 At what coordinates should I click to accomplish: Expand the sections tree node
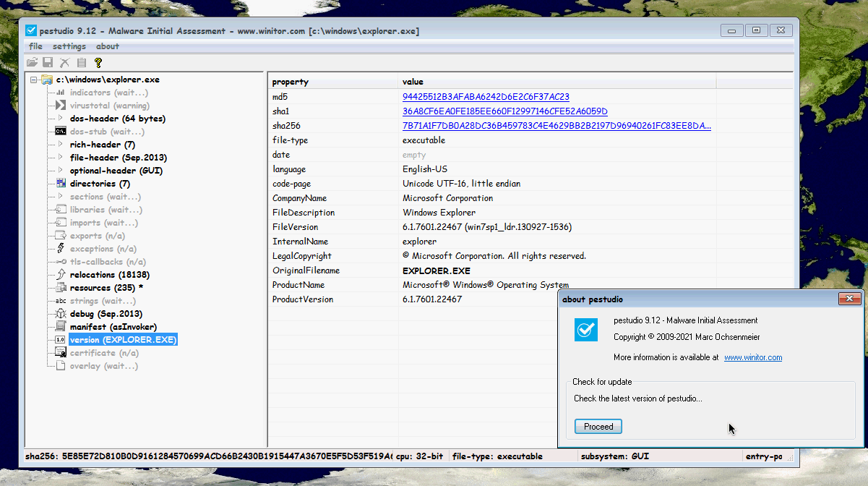click(61, 197)
